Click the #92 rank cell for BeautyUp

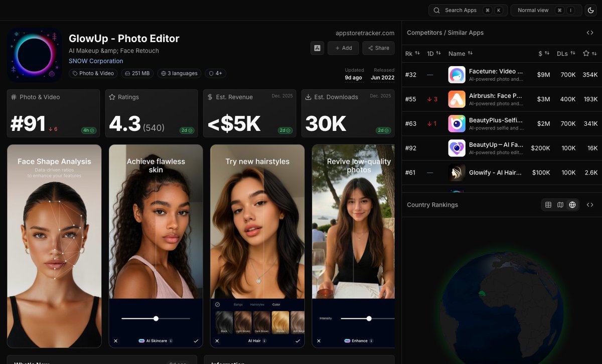pos(411,148)
